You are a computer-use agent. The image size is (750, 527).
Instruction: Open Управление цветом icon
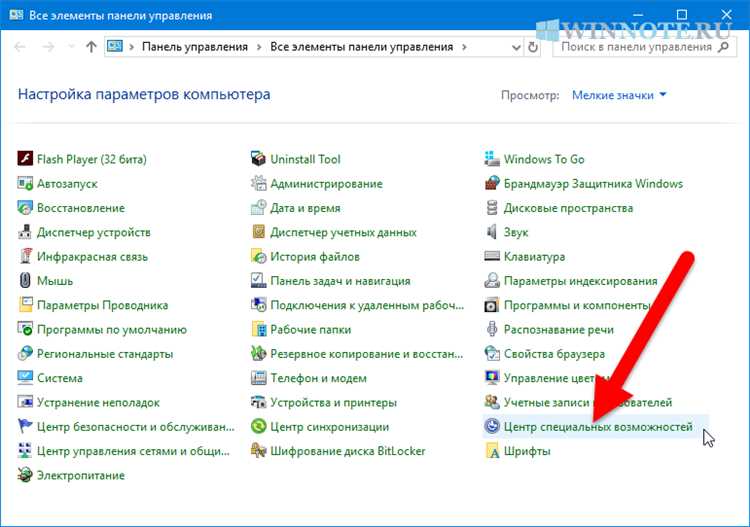click(x=492, y=377)
